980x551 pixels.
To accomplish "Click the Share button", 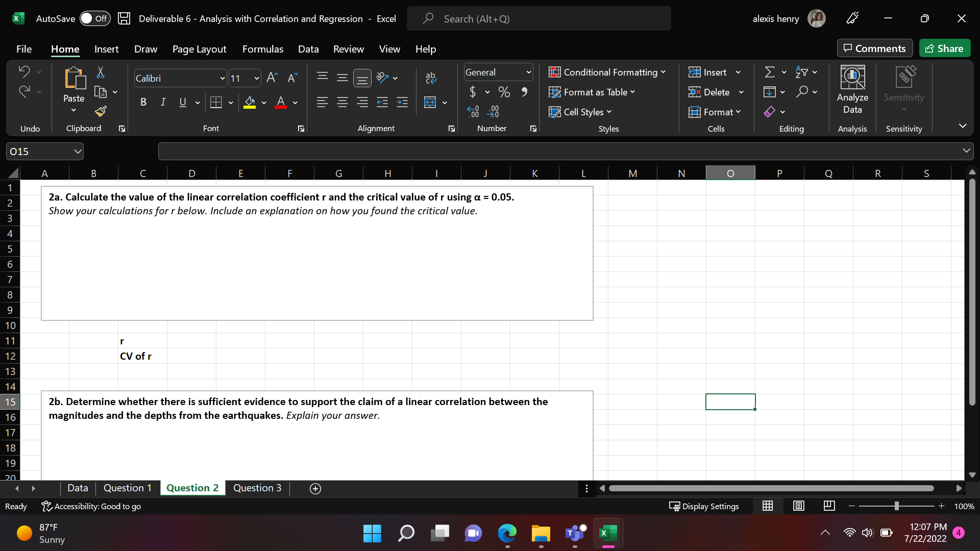I will click(x=945, y=48).
